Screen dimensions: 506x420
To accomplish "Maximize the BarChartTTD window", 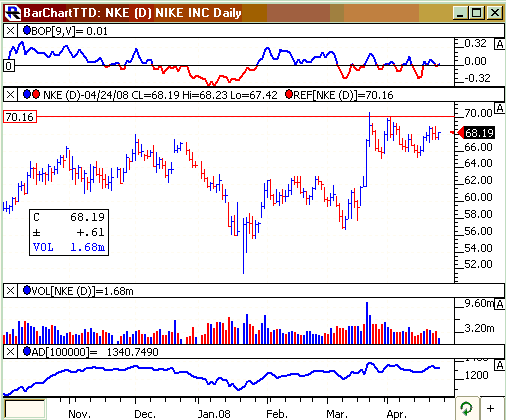I will pyautogui.click(x=477, y=13).
